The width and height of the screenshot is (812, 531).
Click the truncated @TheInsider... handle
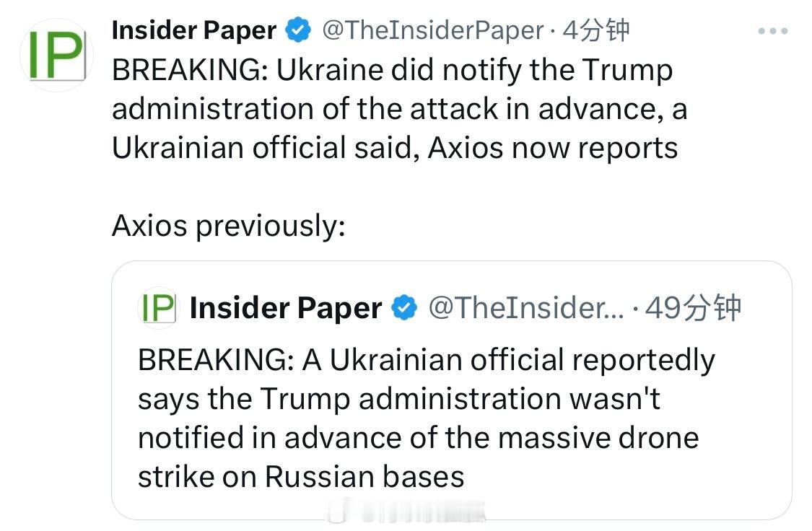tap(526, 308)
